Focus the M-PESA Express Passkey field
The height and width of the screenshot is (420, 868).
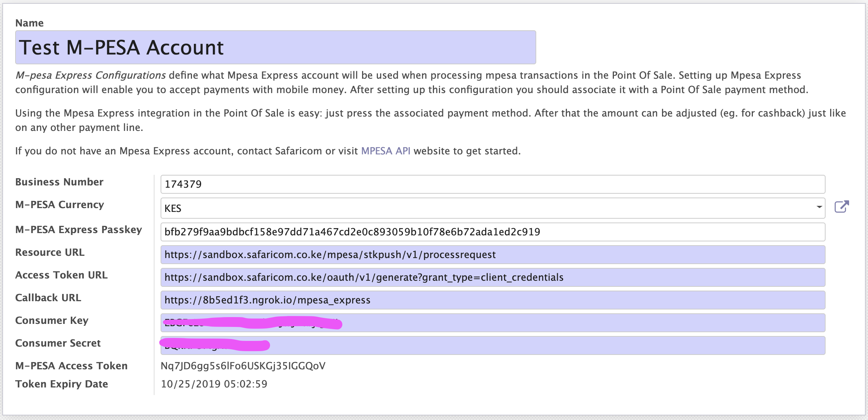pyautogui.click(x=493, y=232)
